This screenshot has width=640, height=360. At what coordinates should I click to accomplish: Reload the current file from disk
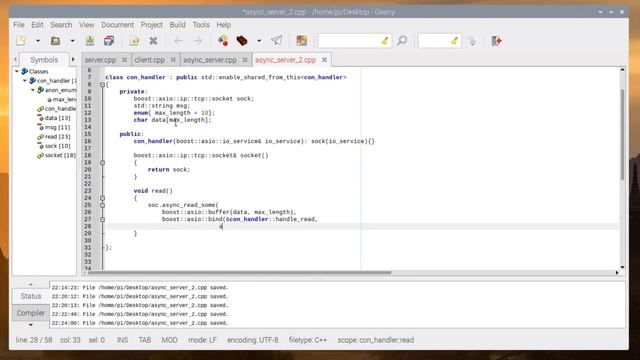pyautogui.click(x=134, y=40)
